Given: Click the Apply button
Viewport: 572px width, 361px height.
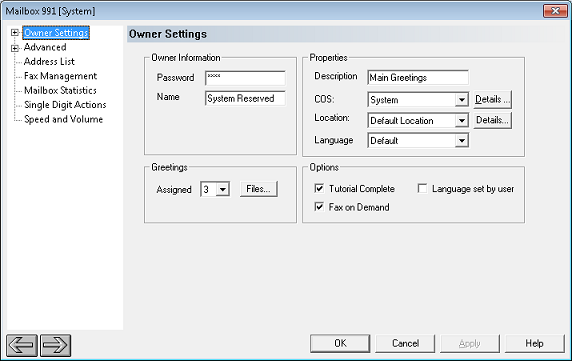Looking at the screenshot, I should (470, 343).
